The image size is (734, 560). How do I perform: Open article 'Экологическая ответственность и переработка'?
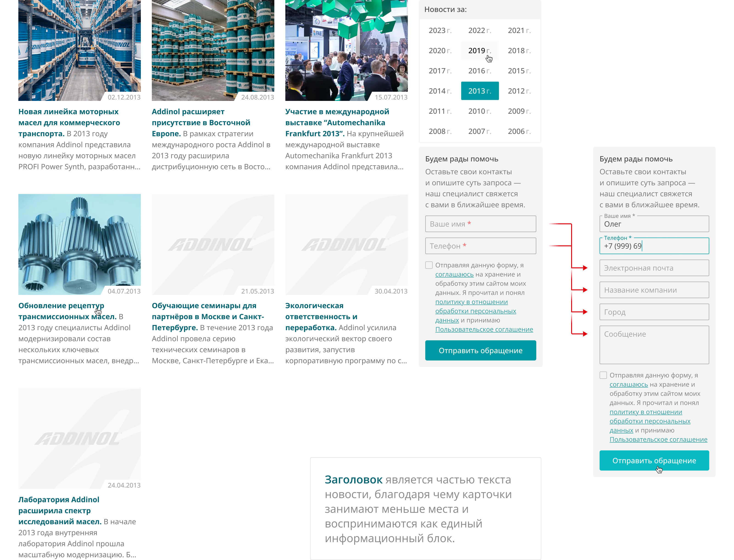point(321,317)
